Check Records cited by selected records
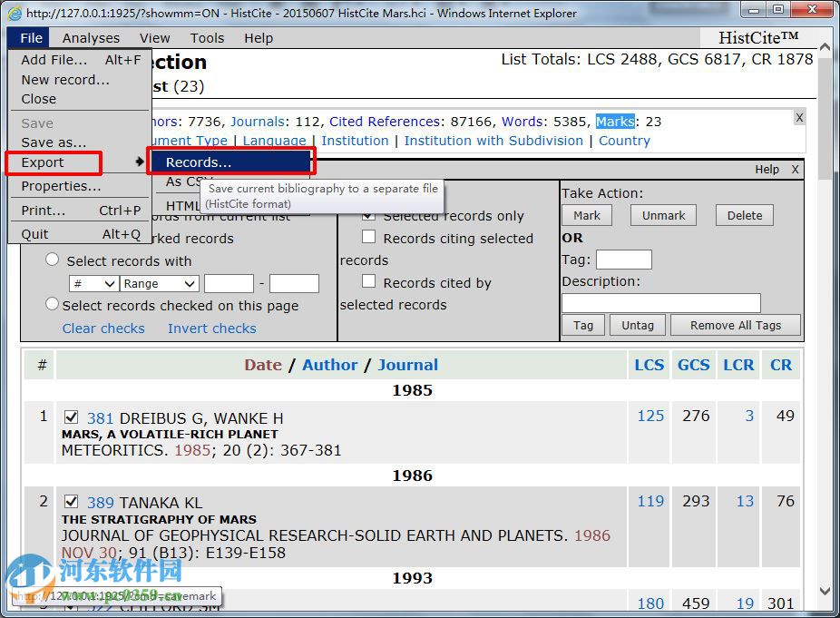 coord(368,282)
